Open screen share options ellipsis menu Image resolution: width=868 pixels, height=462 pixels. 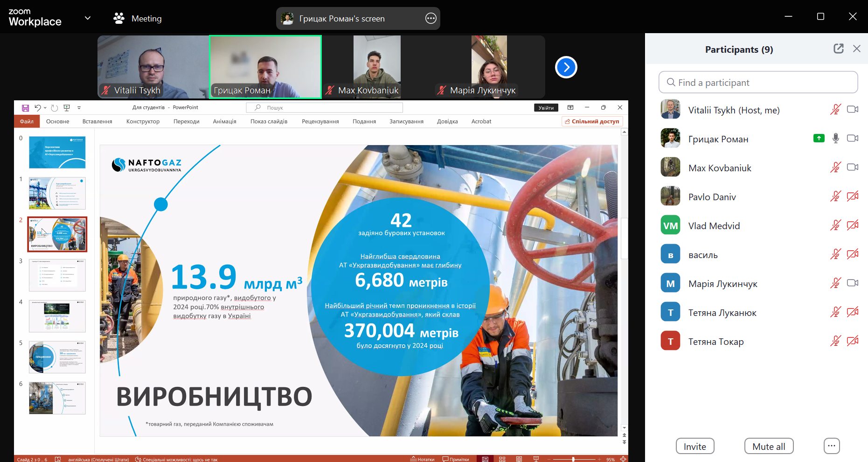431,18
